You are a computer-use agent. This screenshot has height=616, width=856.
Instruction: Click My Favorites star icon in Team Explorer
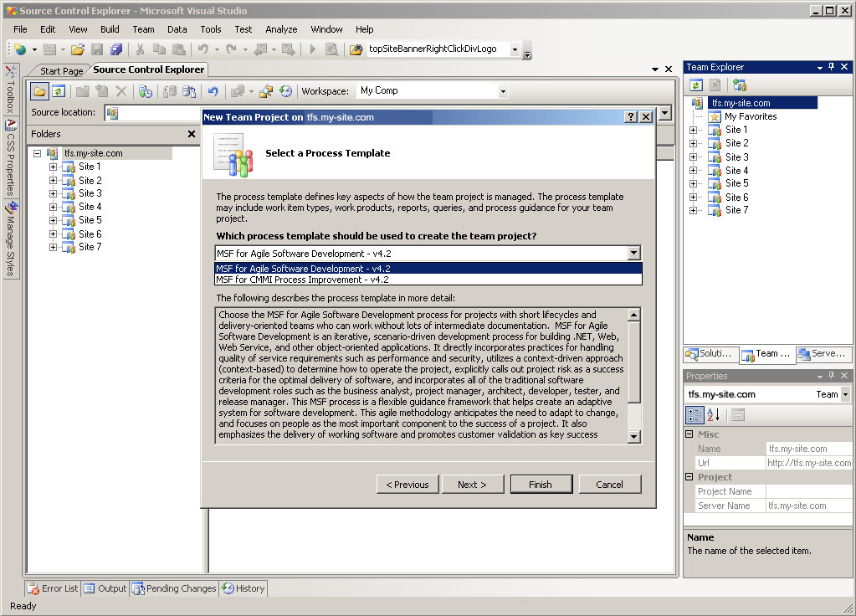715,116
